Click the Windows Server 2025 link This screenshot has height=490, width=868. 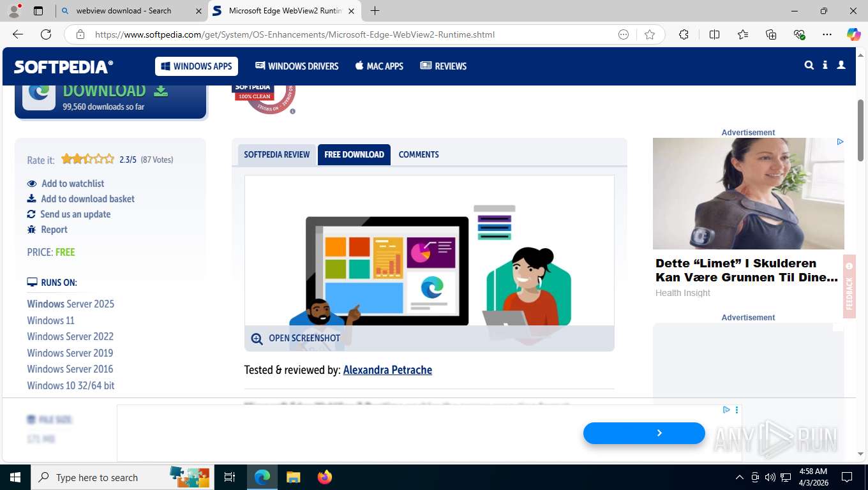pyautogui.click(x=71, y=304)
